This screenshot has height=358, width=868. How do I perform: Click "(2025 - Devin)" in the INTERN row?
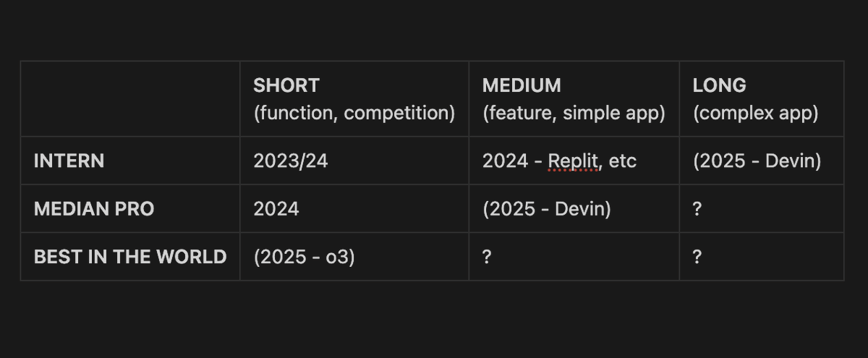click(x=757, y=161)
